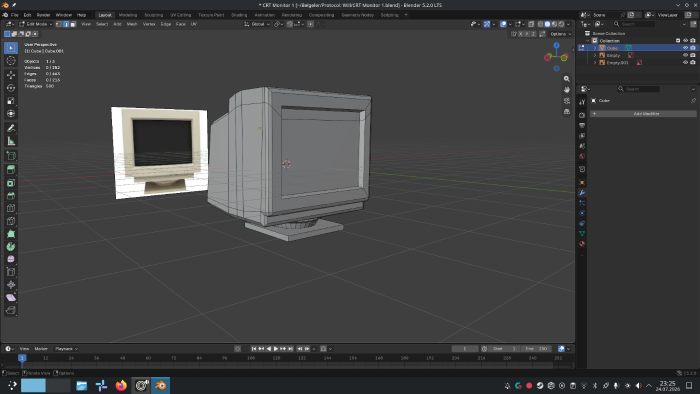Toggle X axis mirror in viewport header
This screenshot has width=700, height=394.
tap(520, 34)
